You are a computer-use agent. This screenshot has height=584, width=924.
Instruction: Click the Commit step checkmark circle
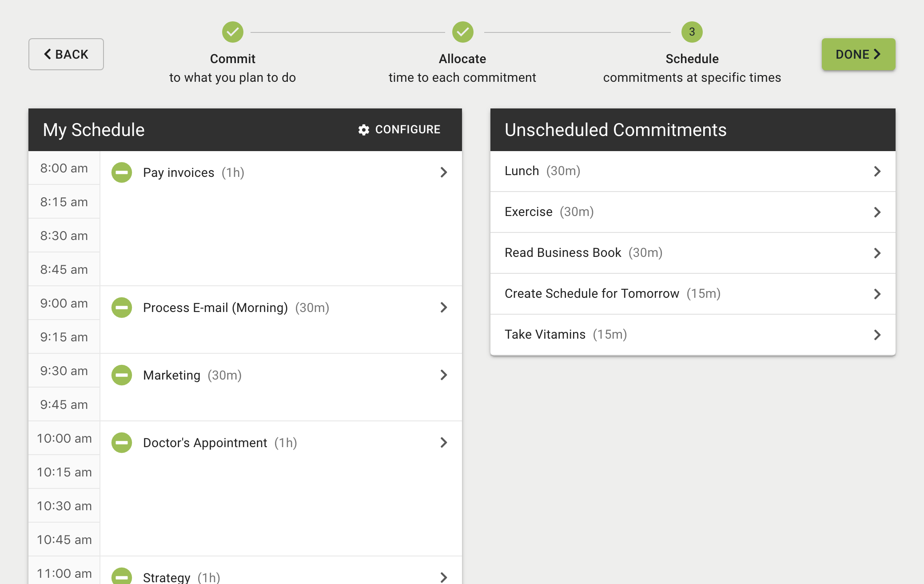coord(233,32)
